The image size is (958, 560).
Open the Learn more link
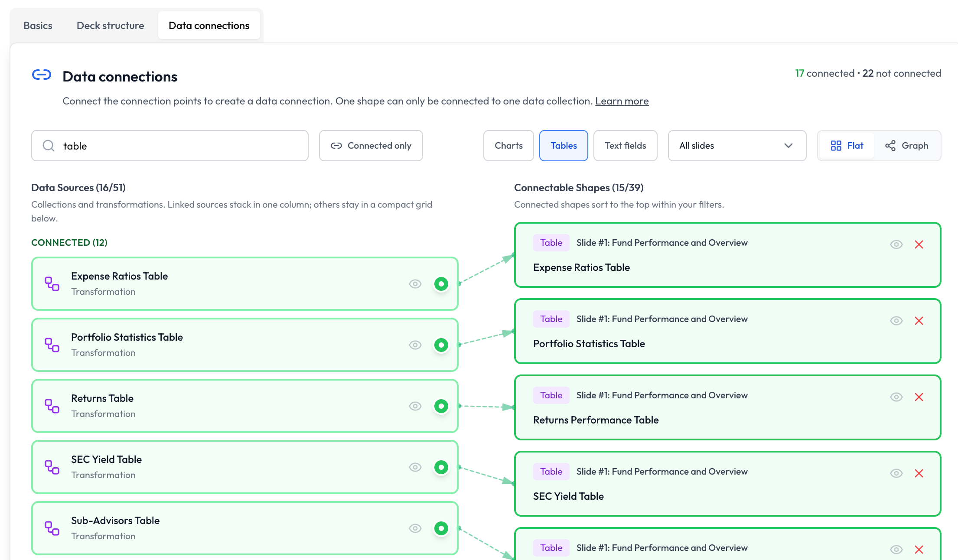tap(622, 101)
